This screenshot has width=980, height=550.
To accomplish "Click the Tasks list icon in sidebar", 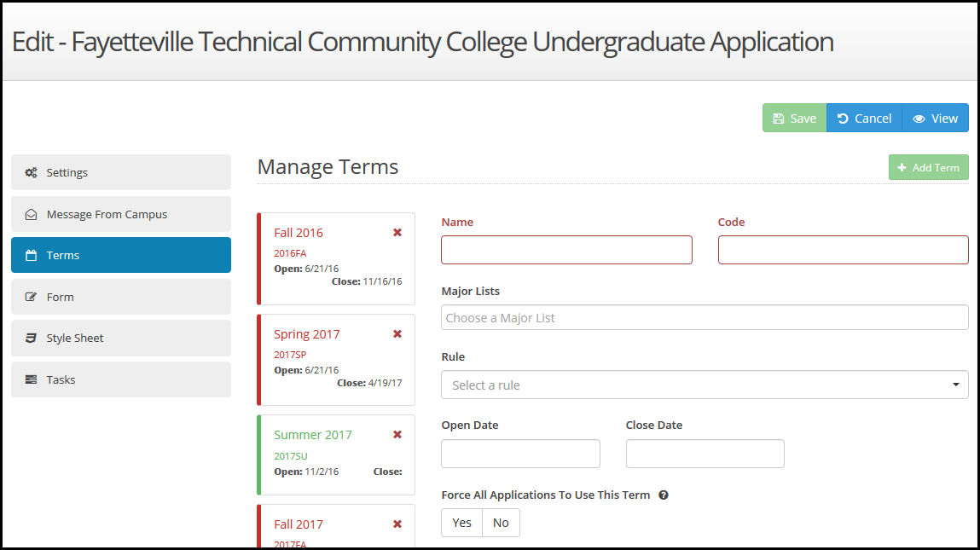I will click(33, 379).
